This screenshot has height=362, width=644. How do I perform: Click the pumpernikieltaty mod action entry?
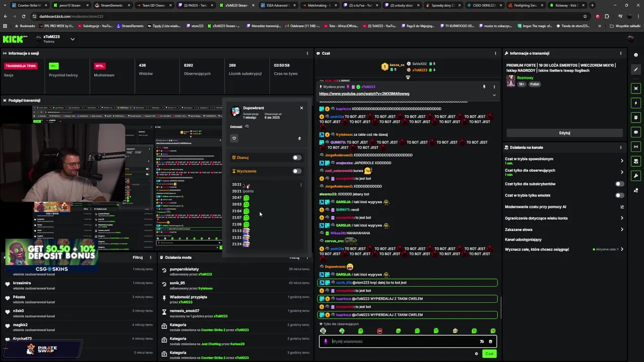click(236, 271)
